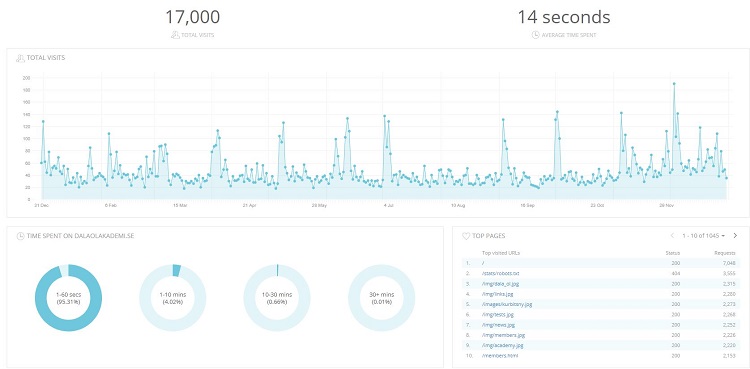Open the /img/tests.jpg URL link
This screenshot has height=369, width=750.
click(x=497, y=314)
